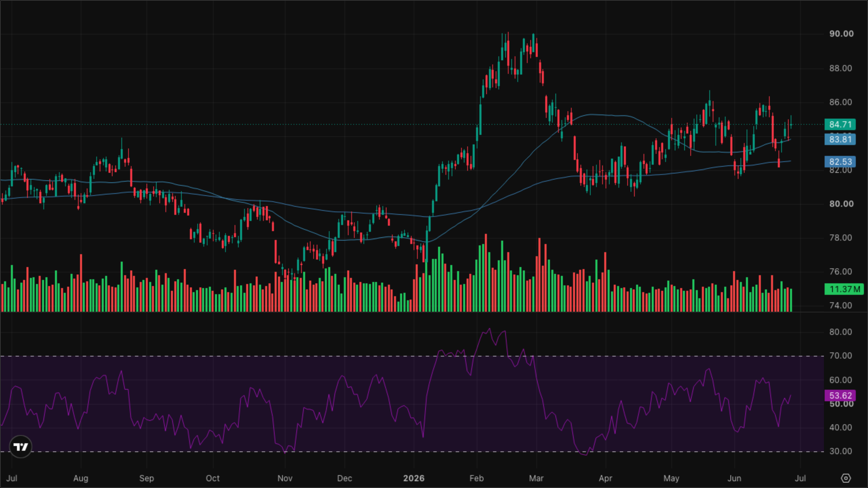Select the Nov marker on time axis

(285, 478)
